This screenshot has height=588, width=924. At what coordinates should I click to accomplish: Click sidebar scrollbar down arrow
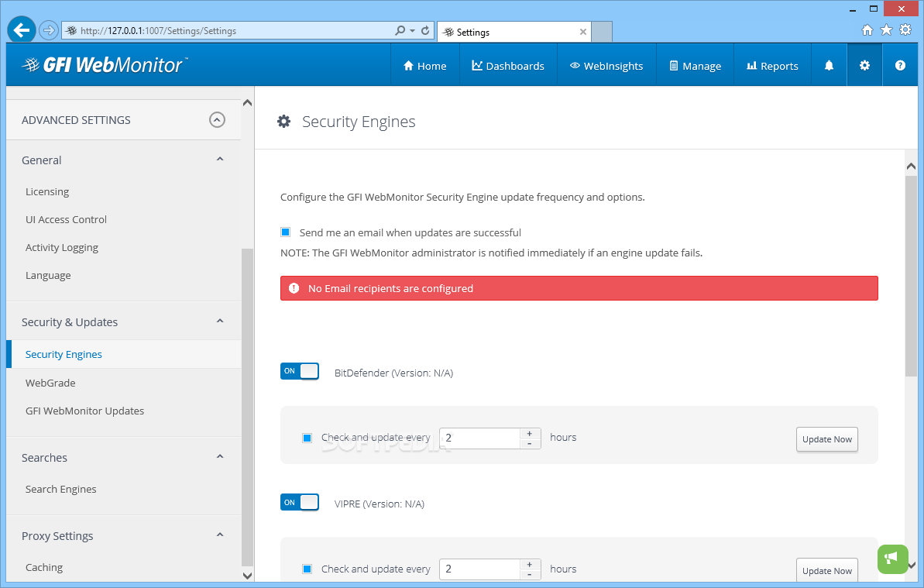[248, 576]
